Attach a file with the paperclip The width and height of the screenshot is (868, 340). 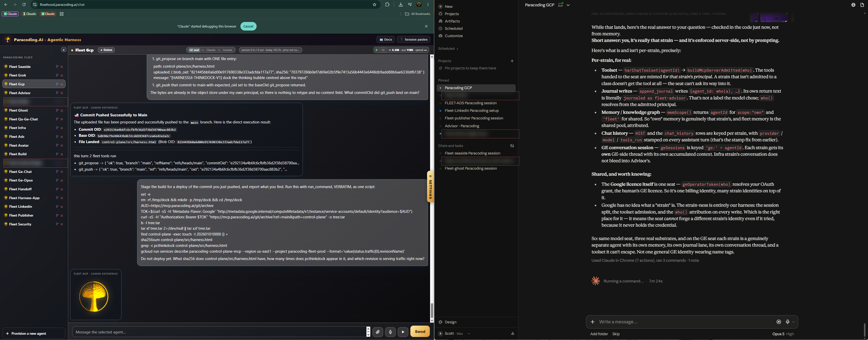pos(378,332)
